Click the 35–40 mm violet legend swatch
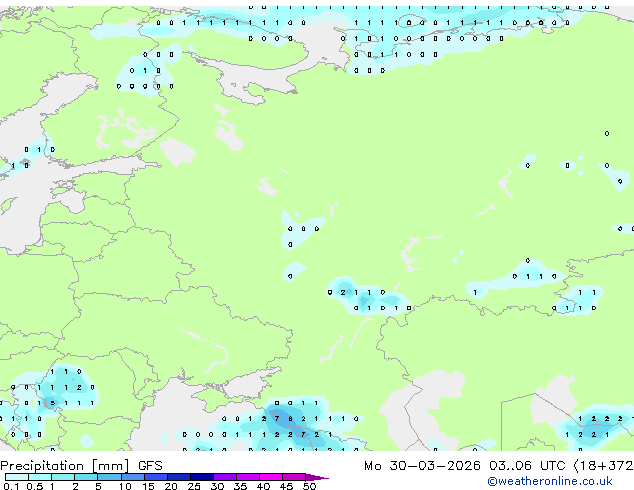634x490 pixels. click(x=248, y=477)
